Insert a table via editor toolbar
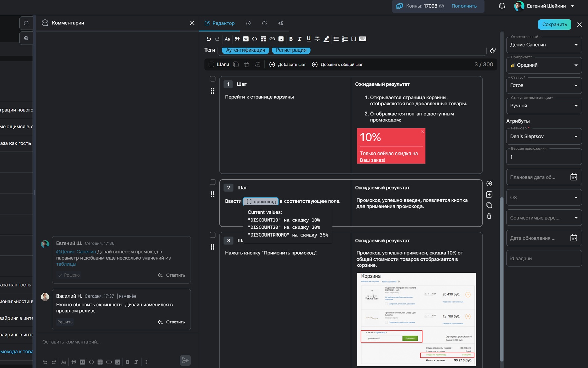This screenshot has width=588, height=368. pos(263,39)
